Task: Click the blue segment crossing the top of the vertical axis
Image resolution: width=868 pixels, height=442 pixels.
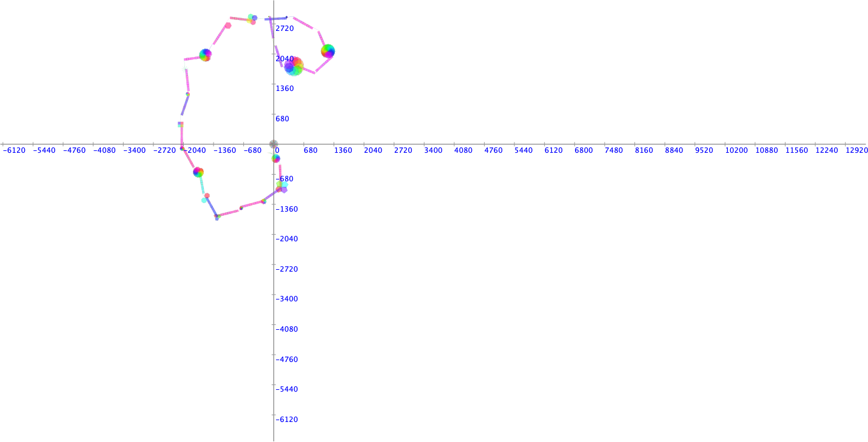Action: 276,19
